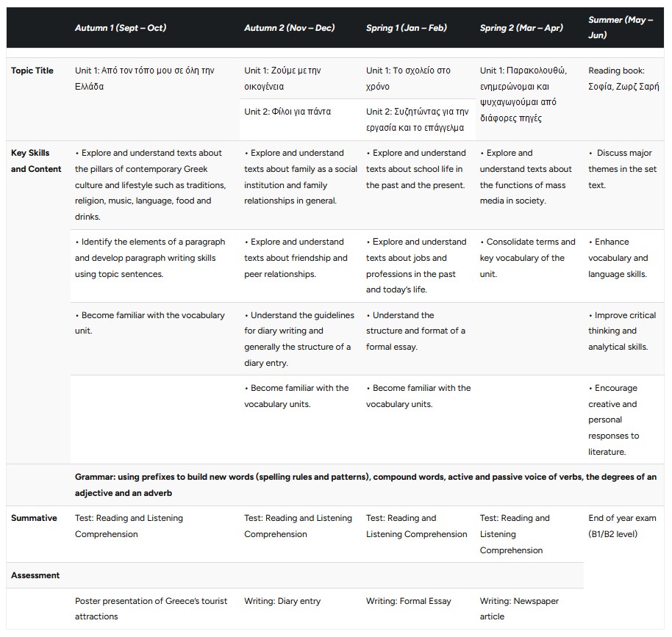
Task: Click the Autumn 1 (Sept – Oct) column header
Action: (121, 28)
